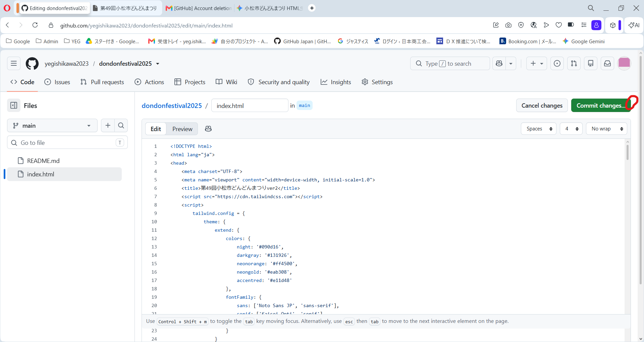Open GitHub homepage via Octocat logo
The height and width of the screenshot is (342, 644).
pyautogui.click(x=32, y=63)
